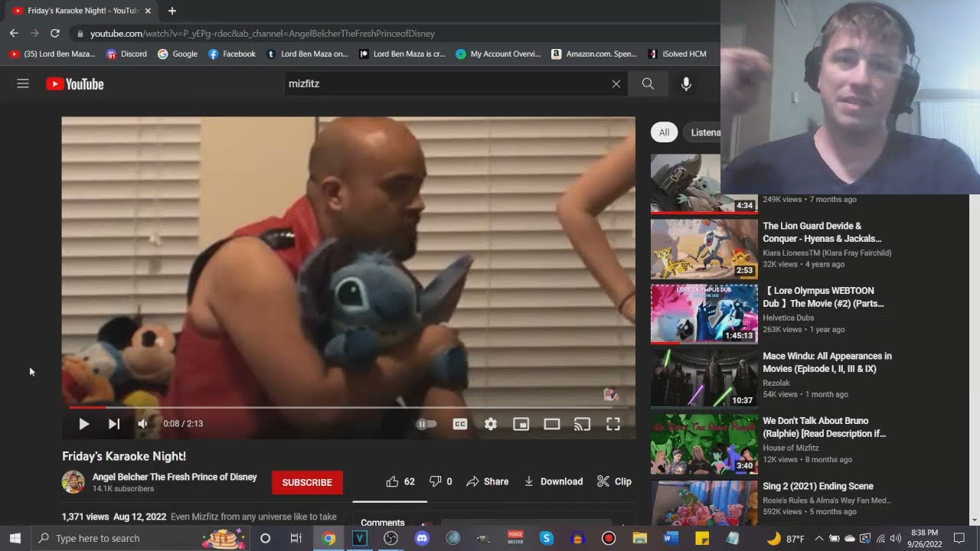This screenshot has height=551, width=980.
Task: Open Word from the taskbar
Action: point(671,538)
